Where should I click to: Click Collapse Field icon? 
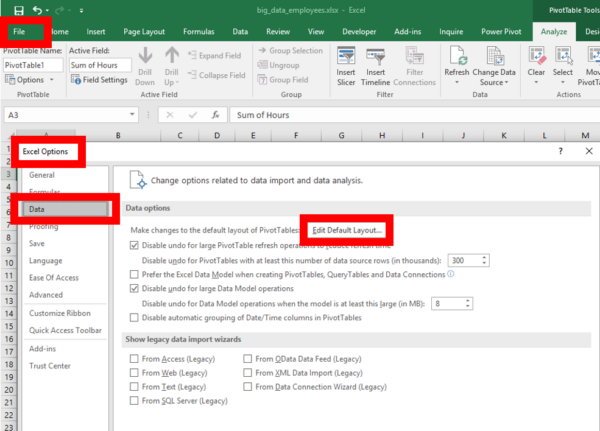point(192,75)
